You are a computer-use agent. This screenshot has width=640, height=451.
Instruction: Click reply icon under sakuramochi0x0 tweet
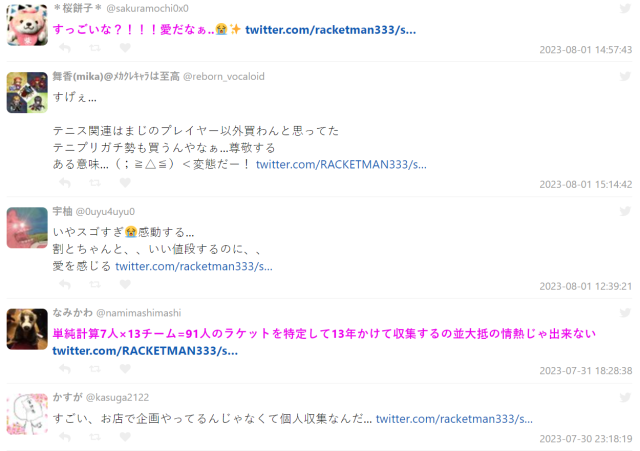[65, 48]
